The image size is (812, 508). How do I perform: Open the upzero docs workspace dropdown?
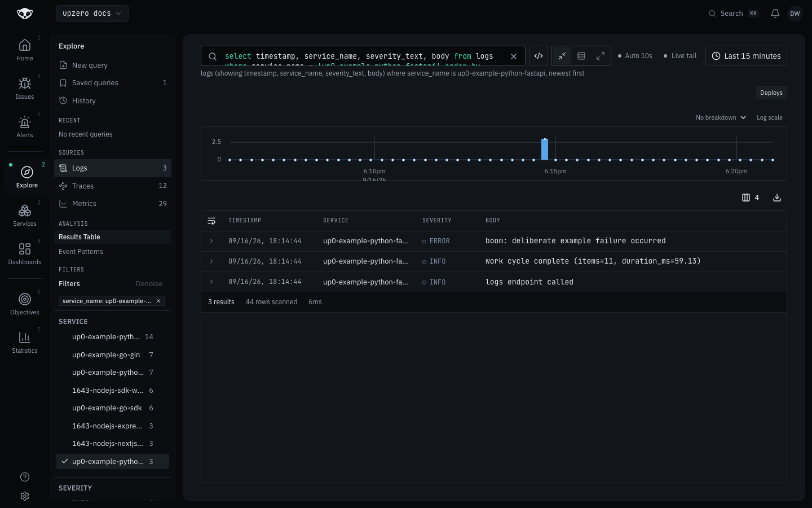pos(92,14)
